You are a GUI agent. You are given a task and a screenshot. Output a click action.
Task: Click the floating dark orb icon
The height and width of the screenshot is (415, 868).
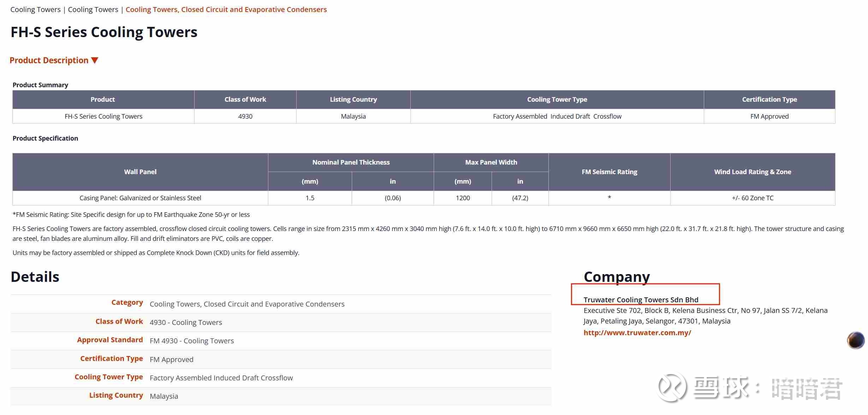(x=855, y=340)
